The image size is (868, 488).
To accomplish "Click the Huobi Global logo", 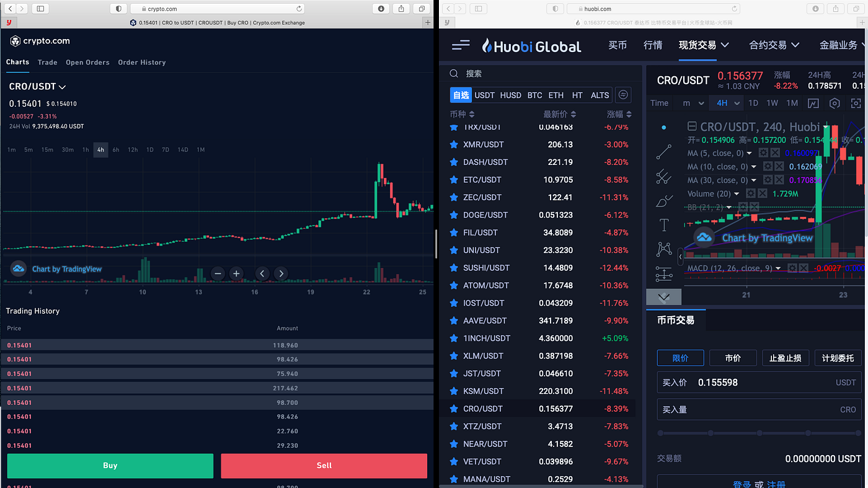I will click(x=532, y=46).
